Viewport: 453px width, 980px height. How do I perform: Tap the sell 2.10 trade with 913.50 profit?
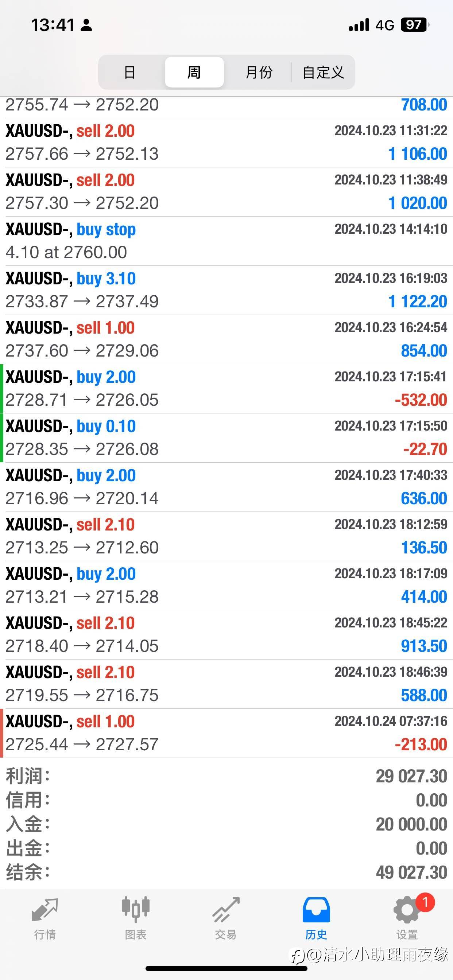coord(226,635)
